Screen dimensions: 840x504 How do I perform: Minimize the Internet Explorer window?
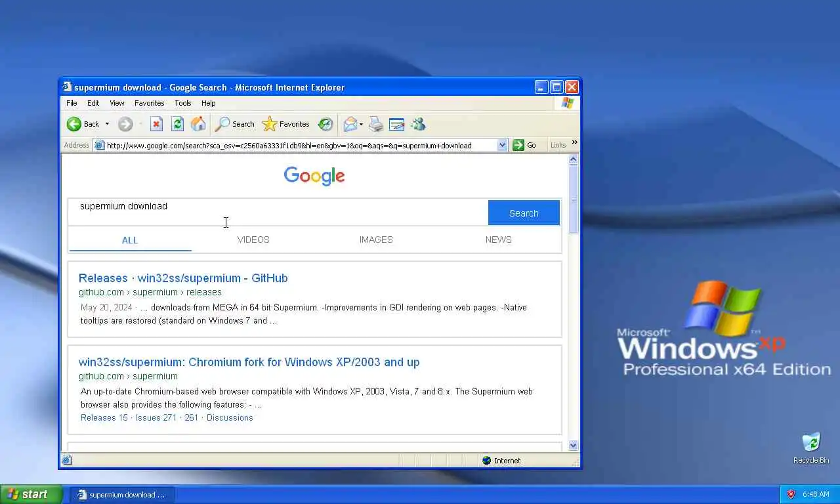(x=541, y=87)
